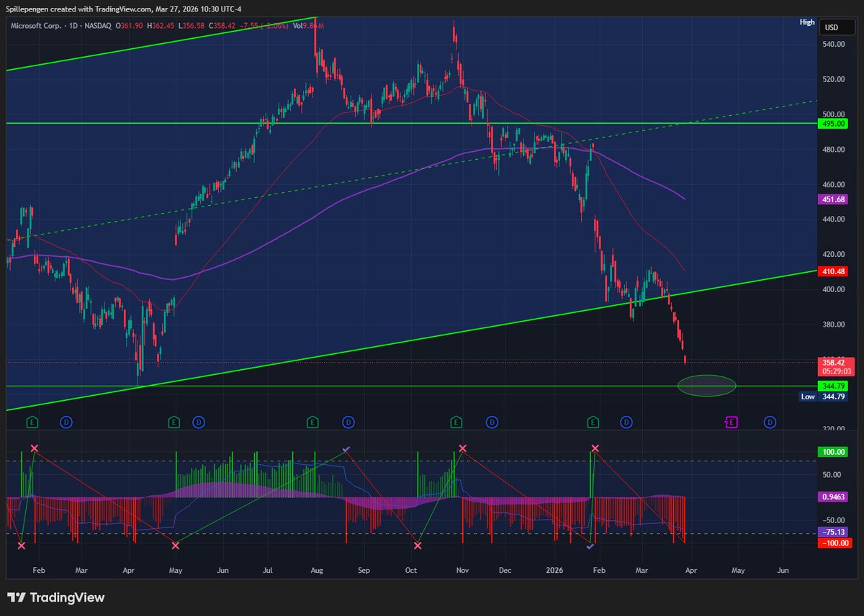Image resolution: width=864 pixels, height=616 pixels.
Task: Click the magenta upcoming earnings marker near May 2026
Action: [731, 422]
